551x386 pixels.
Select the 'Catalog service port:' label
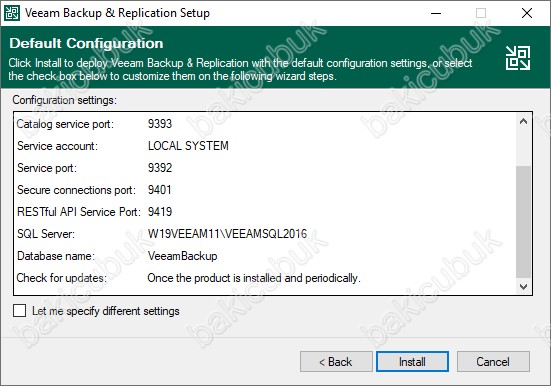point(65,124)
